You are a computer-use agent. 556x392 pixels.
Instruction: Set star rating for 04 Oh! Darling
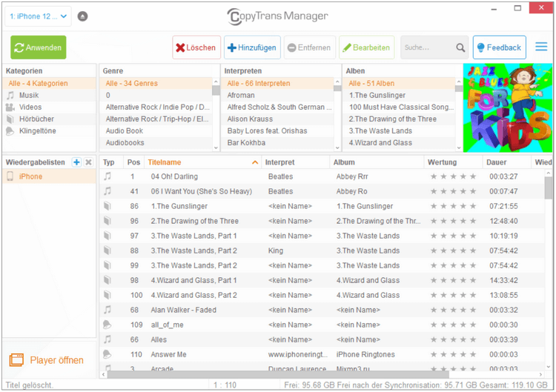point(453,176)
